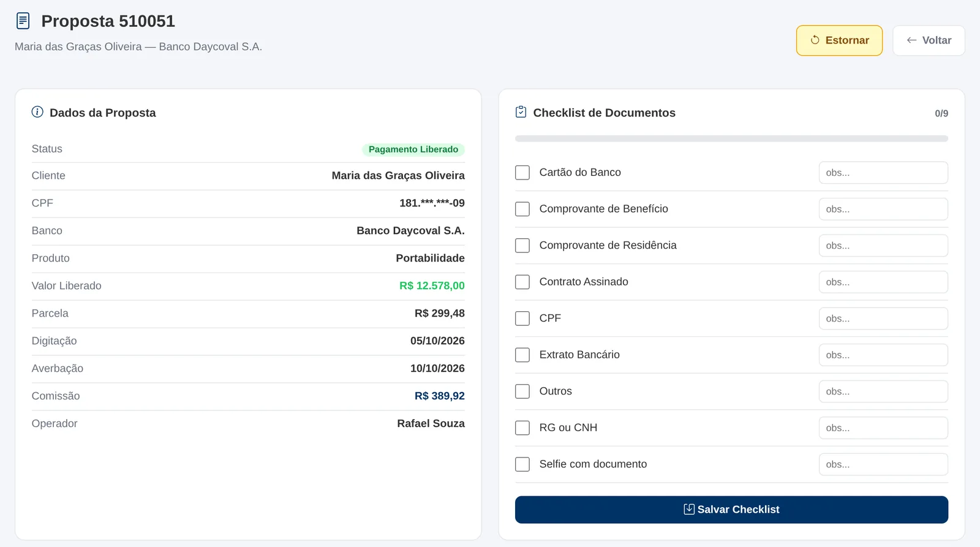Tick the Cartão do Banco checkbox

point(522,173)
